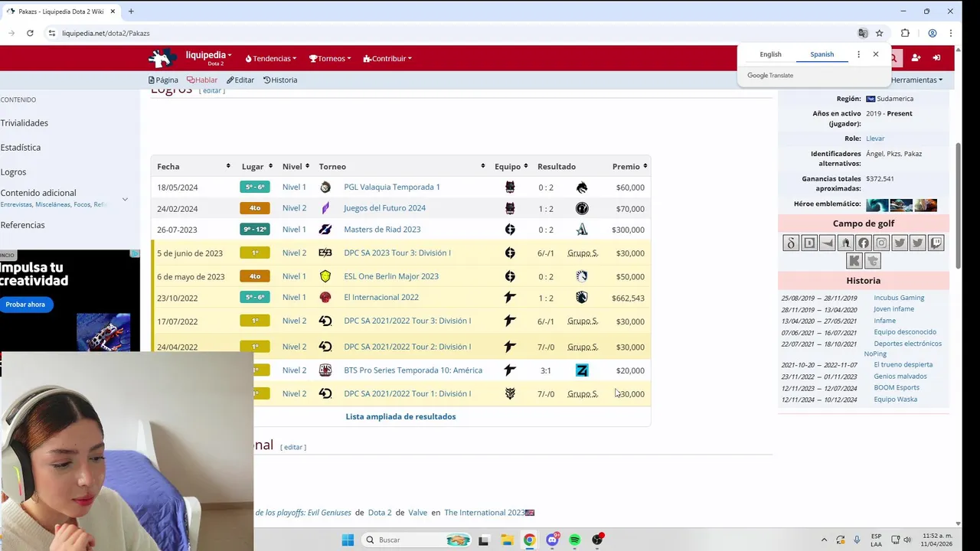Image resolution: width=980 pixels, height=551 pixels.
Task: Open Discord from the taskbar
Action: click(552, 540)
